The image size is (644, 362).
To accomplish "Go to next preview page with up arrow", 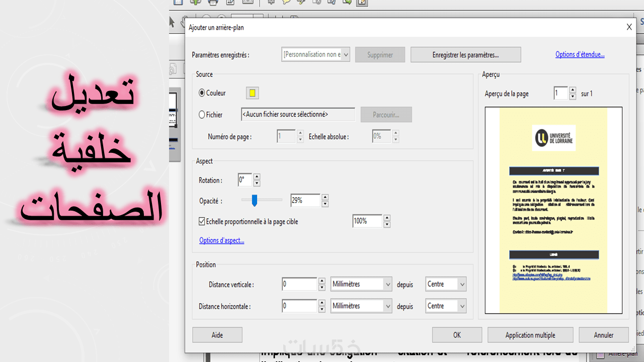I will pyautogui.click(x=573, y=90).
